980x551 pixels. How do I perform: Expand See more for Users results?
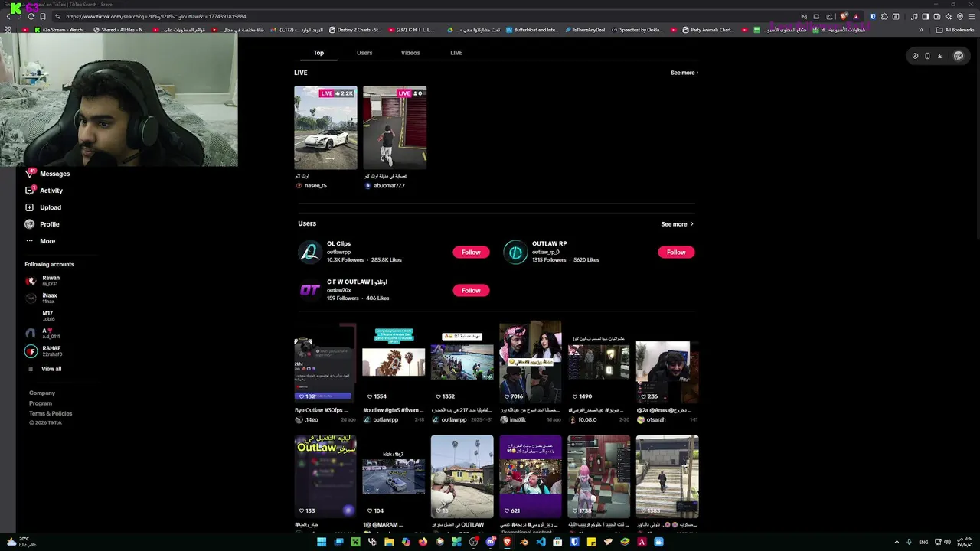coord(677,224)
